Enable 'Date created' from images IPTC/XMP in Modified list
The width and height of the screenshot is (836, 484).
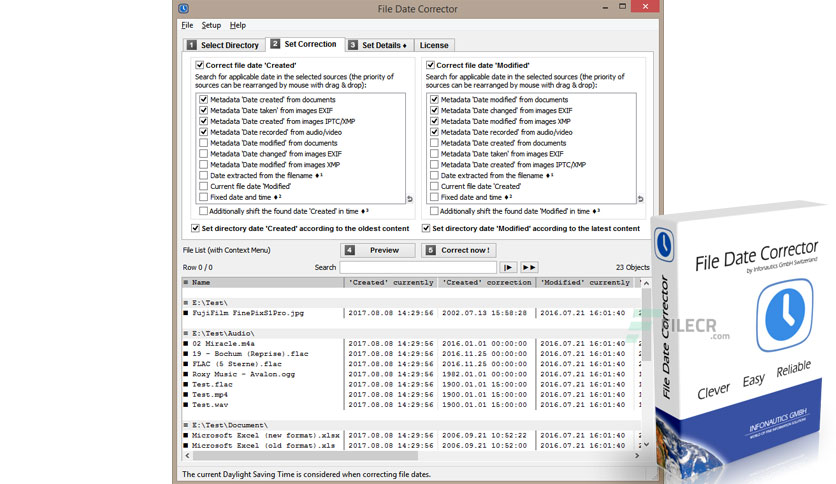point(434,165)
